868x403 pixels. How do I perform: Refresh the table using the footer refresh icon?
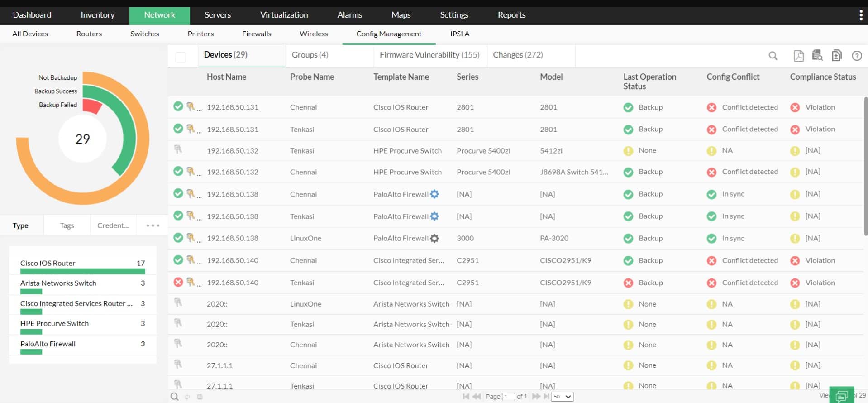[187, 397]
